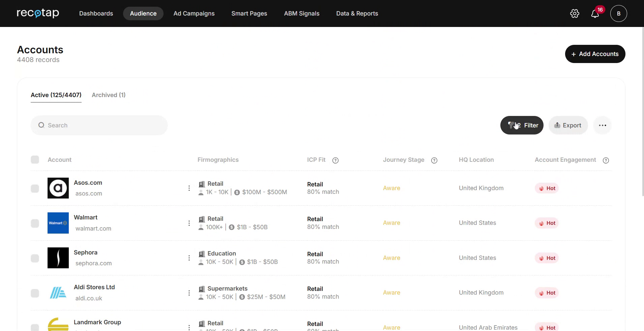Select the checkbox next to Asos.com
644x331 pixels.
click(35, 188)
